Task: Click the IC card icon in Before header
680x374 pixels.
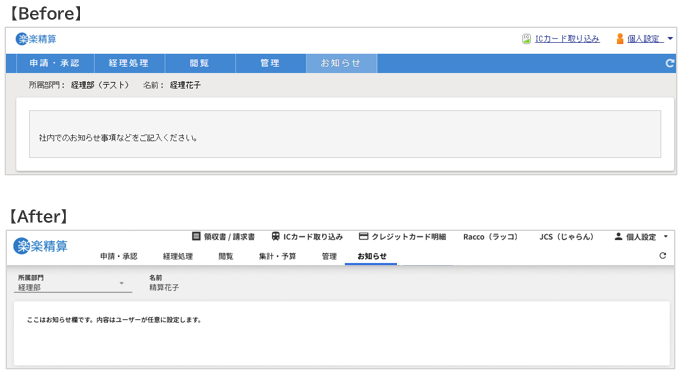Action: pos(526,39)
